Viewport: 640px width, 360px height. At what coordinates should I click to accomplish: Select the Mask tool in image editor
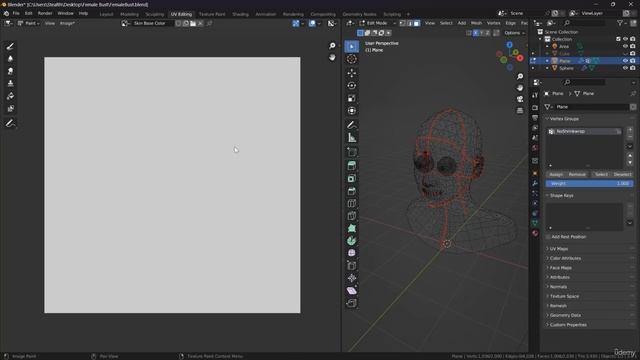pos(10,108)
